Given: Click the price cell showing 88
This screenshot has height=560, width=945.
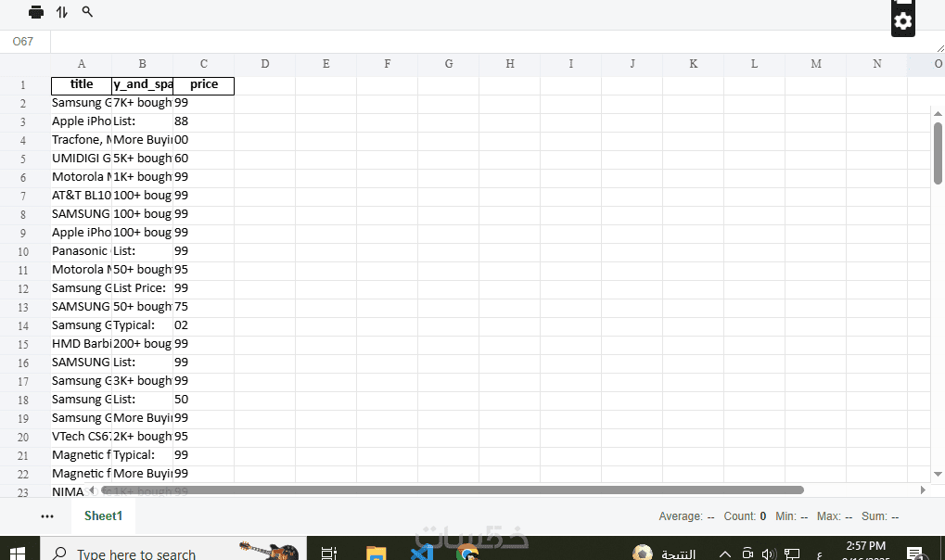Looking at the screenshot, I should coord(204,121).
